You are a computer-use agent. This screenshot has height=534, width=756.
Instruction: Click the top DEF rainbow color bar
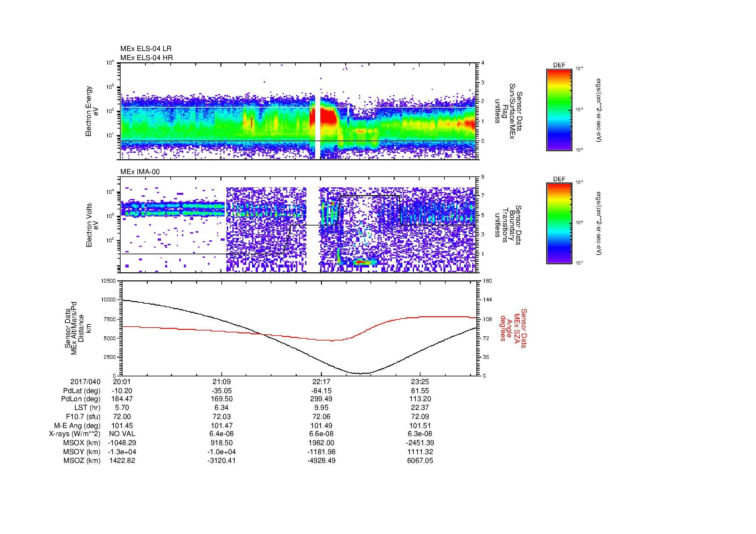pos(559,110)
